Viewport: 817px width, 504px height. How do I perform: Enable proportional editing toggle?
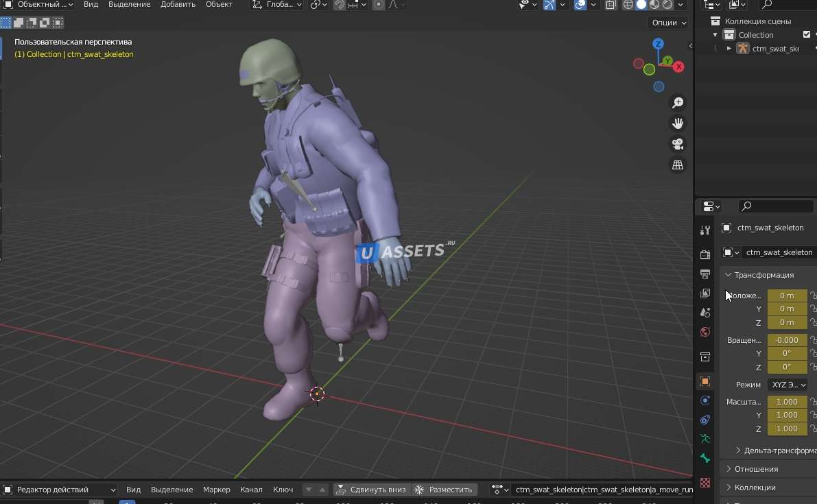coord(379,5)
